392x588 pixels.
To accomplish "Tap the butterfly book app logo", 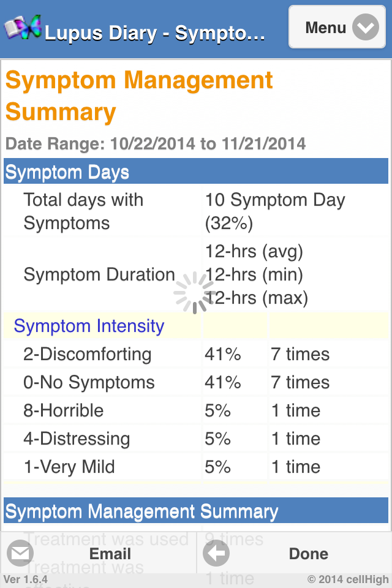I will [23, 28].
